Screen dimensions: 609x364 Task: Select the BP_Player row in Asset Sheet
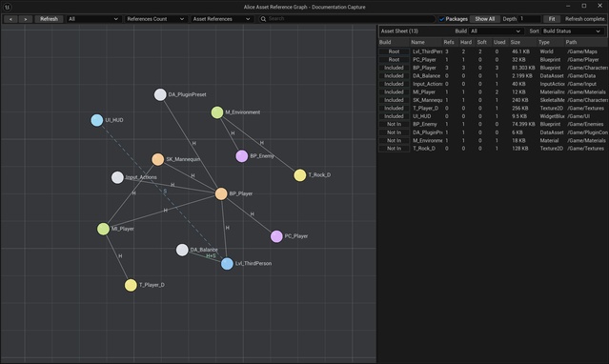pos(494,68)
